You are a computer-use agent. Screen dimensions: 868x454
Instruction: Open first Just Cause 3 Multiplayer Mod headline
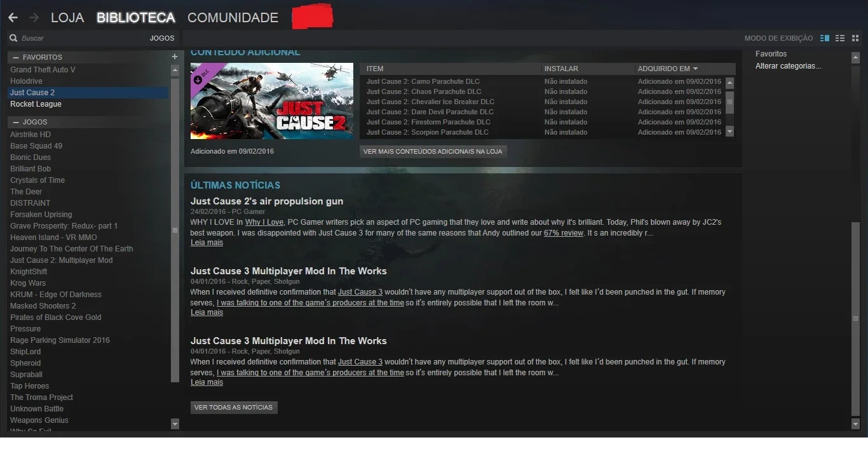pos(288,271)
